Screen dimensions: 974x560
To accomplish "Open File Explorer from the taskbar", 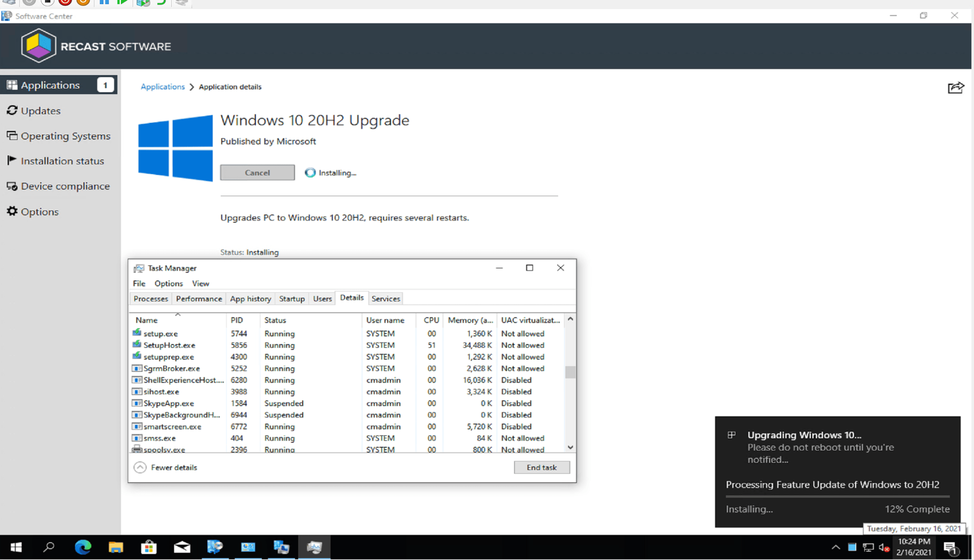I will click(115, 547).
